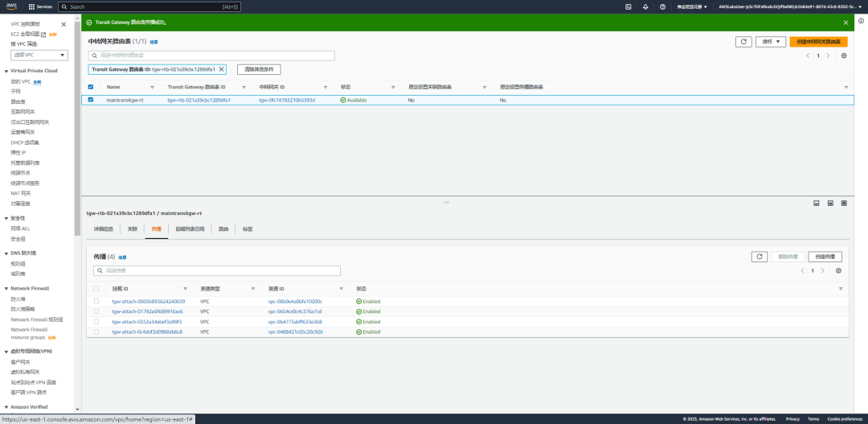
Task: Click orange 创建中转网关路由表 button
Action: click(x=818, y=42)
